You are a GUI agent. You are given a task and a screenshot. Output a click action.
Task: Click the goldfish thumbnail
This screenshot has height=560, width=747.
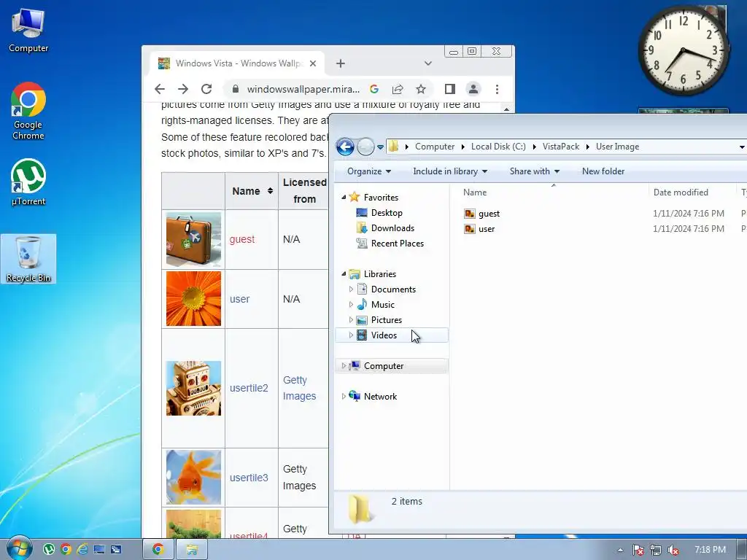tap(193, 477)
